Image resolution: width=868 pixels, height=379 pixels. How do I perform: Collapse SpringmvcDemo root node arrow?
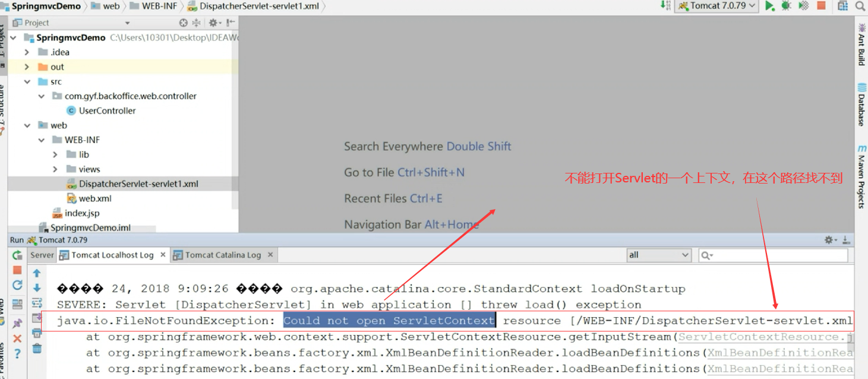[x=14, y=37]
